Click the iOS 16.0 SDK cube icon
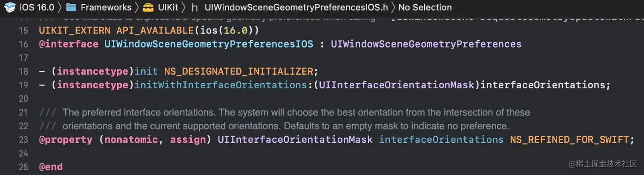The width and height of the screenshot is (644, 175). coord(10,7)
